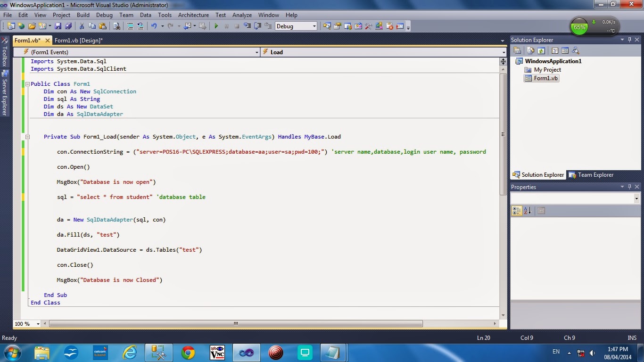Click the system tray volume speaker icon
The image size is (644, 362).
tap(592, 353)
